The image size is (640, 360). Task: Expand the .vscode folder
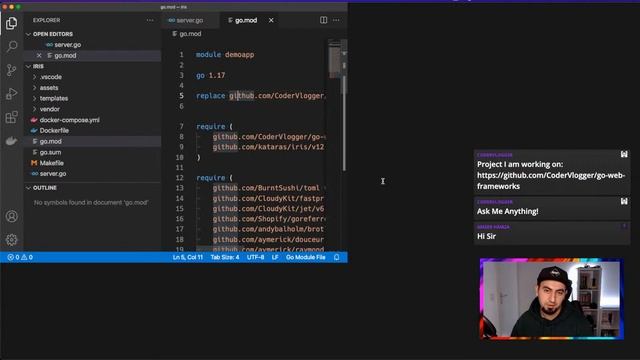tap(51, 77)
